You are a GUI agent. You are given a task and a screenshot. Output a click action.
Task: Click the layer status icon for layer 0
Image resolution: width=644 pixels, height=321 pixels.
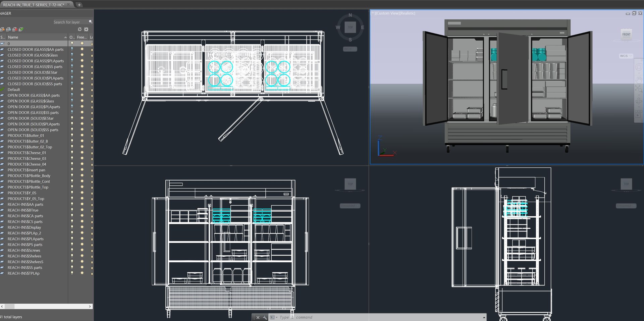pyautogui.click(x=2, y=44)
